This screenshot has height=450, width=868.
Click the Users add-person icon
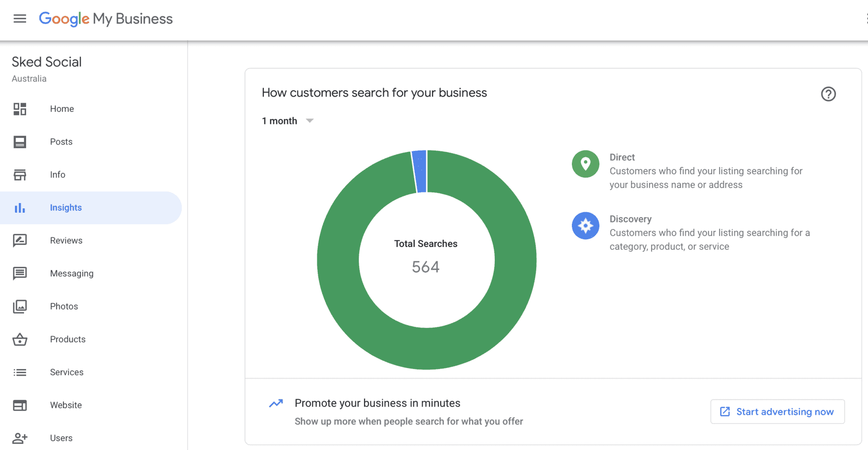20,438
